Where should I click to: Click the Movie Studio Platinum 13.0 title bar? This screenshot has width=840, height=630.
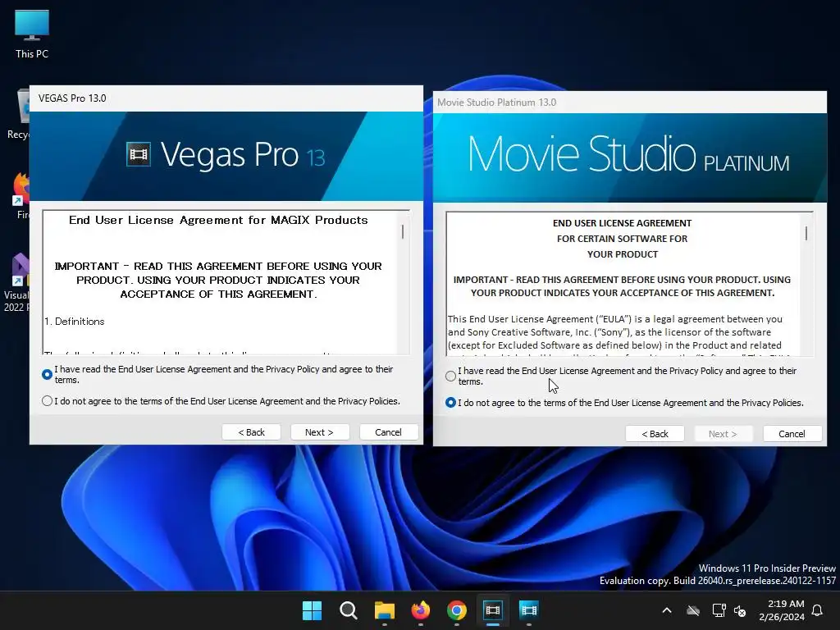click(629, 103)
